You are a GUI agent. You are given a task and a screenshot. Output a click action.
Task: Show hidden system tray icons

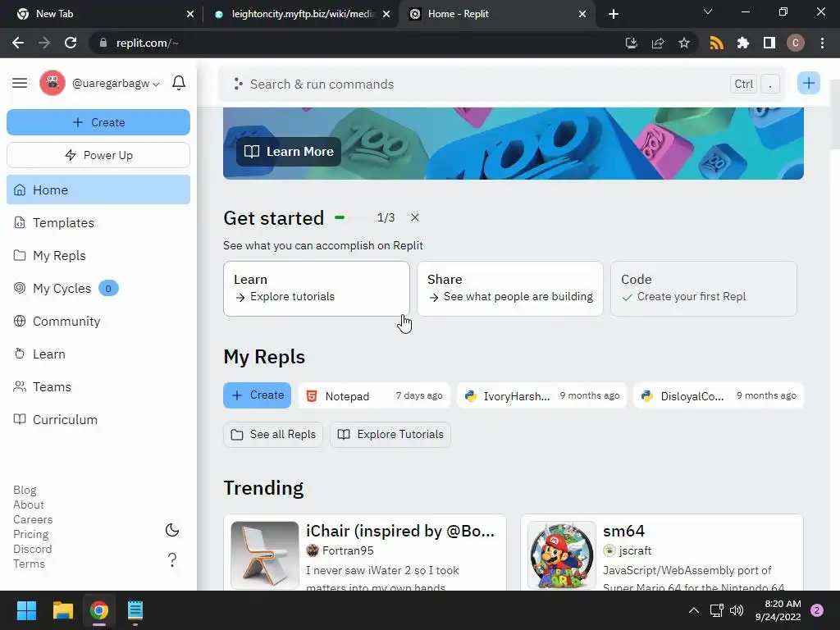pos(694,610)
